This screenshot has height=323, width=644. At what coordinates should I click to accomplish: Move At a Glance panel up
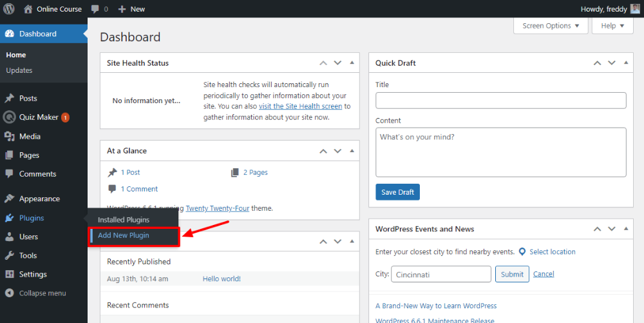click(323, 151)
